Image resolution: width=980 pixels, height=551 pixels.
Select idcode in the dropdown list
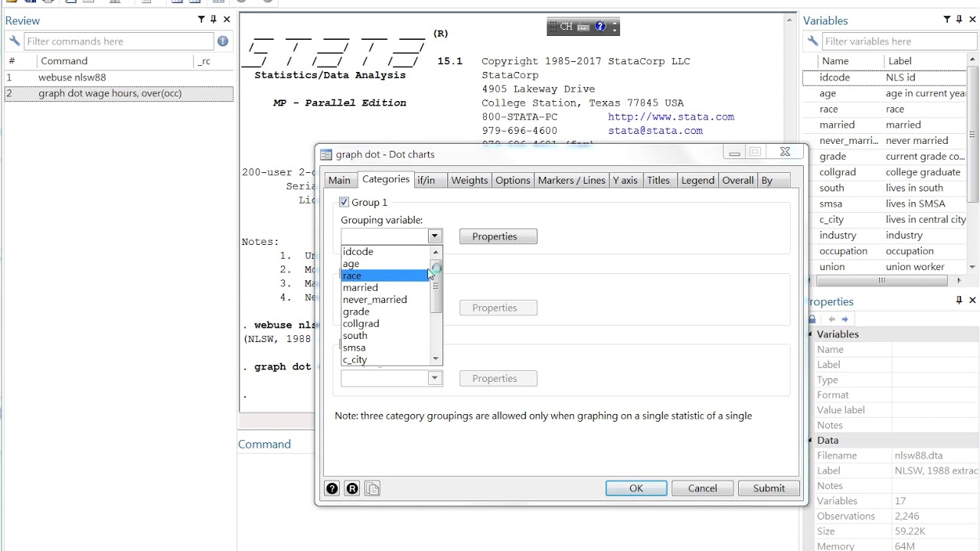coord(386,252)
